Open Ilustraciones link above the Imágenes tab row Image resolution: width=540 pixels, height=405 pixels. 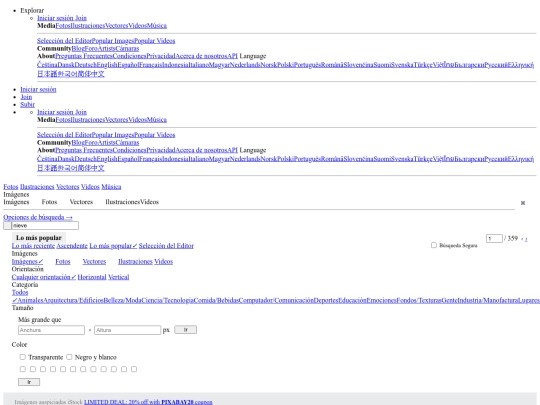click(37, 187)
